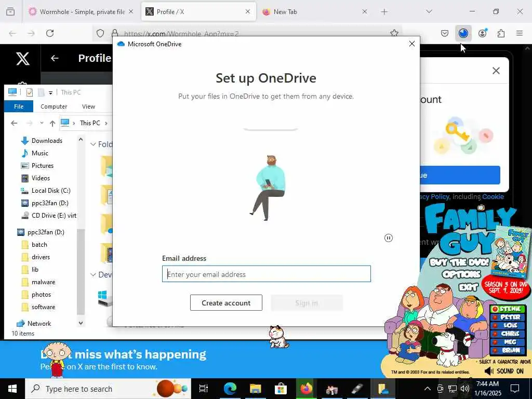The image size is (532, 399).
Task: Click the up arrow in File Explorer
Action: tap(52, 123)
